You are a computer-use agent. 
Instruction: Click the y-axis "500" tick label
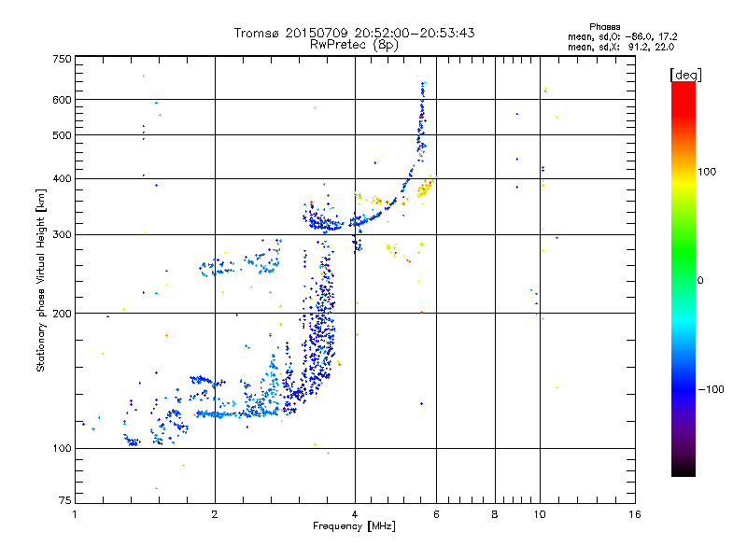[x=62, y=135]
